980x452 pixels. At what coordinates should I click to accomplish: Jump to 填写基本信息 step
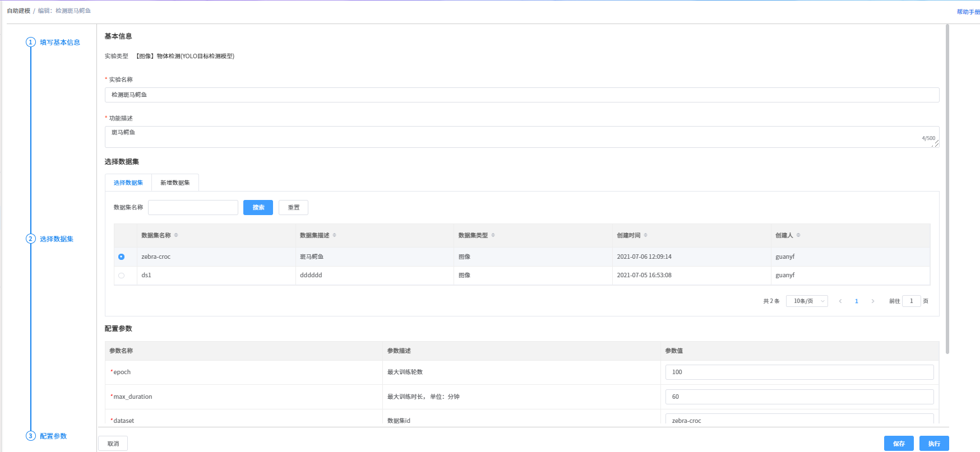click(x=60, y=43)
